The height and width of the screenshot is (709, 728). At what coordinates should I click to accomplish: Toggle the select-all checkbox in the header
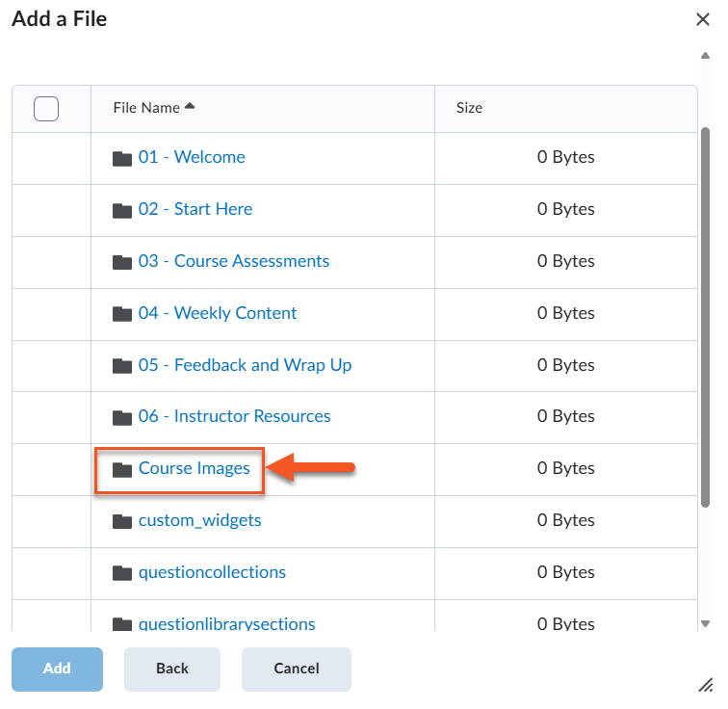click(x=46, y=109)
